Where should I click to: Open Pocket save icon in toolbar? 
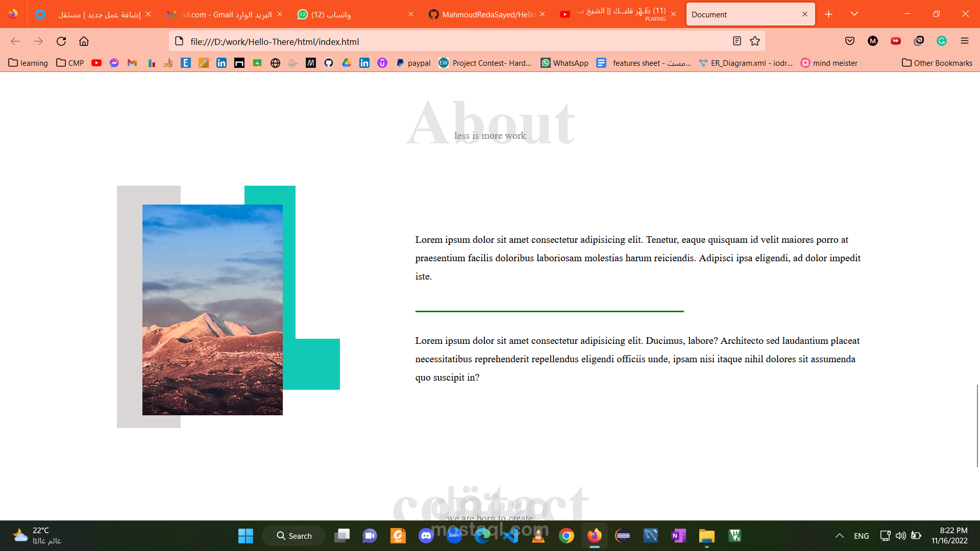click(850, 41)
